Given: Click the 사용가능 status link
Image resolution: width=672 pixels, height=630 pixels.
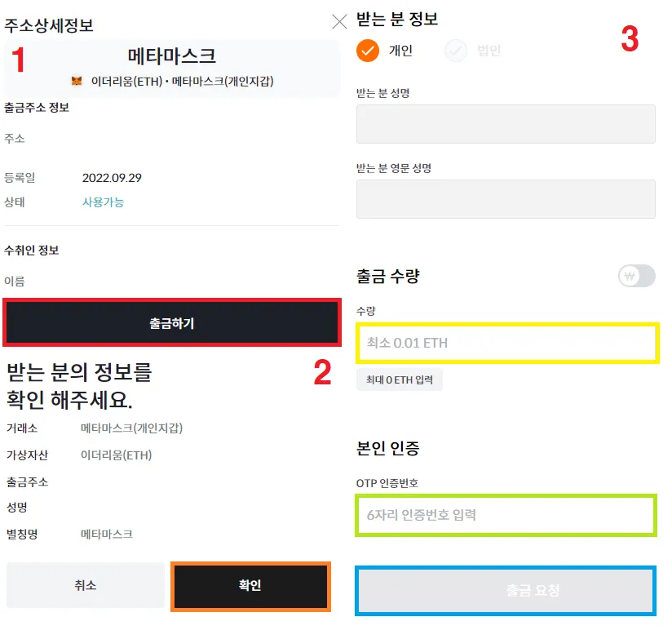Looking at the screenshot, I should click(x=103, y=202).
